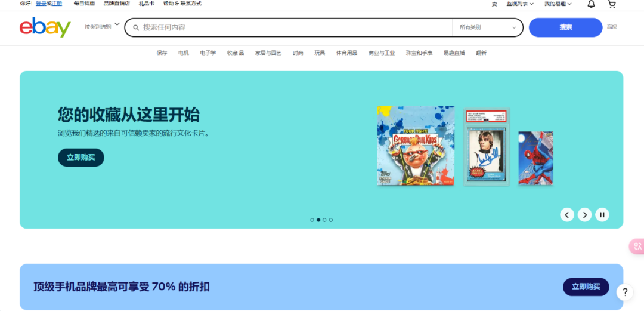Click 立即购买 in the phone discount banner
This screenshot has width=644, height=311.
point(586,287)
